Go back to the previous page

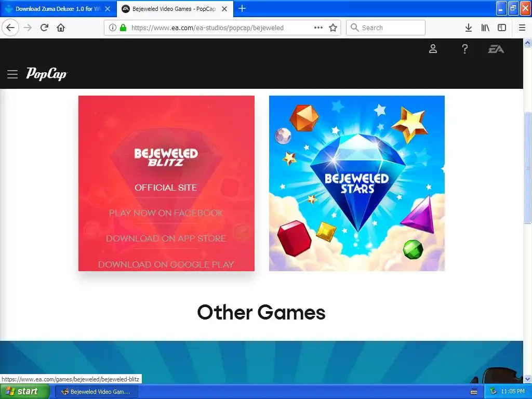point(10,28)
